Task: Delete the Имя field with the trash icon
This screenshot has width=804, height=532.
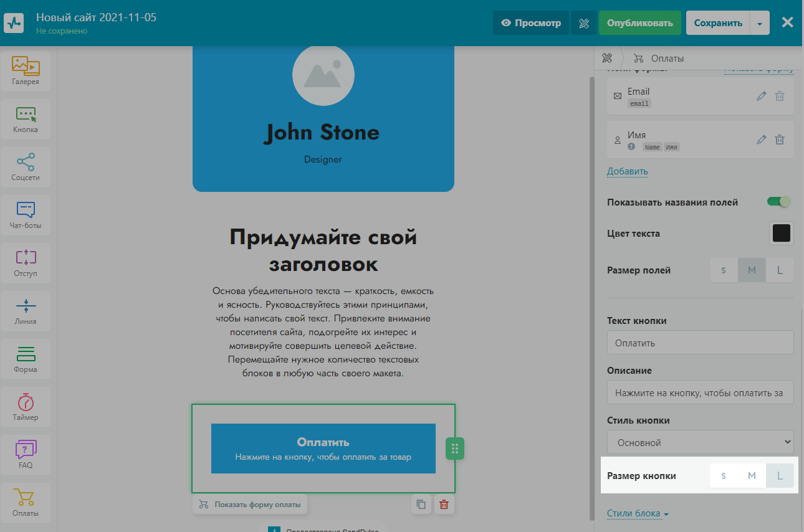Action: tap(780, 140)
